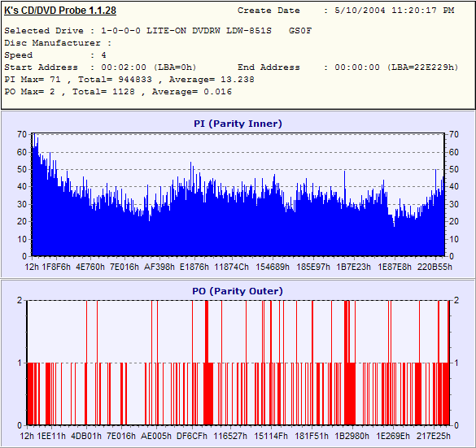
Task: Click the Create Date value text
Action: point(395,11)
